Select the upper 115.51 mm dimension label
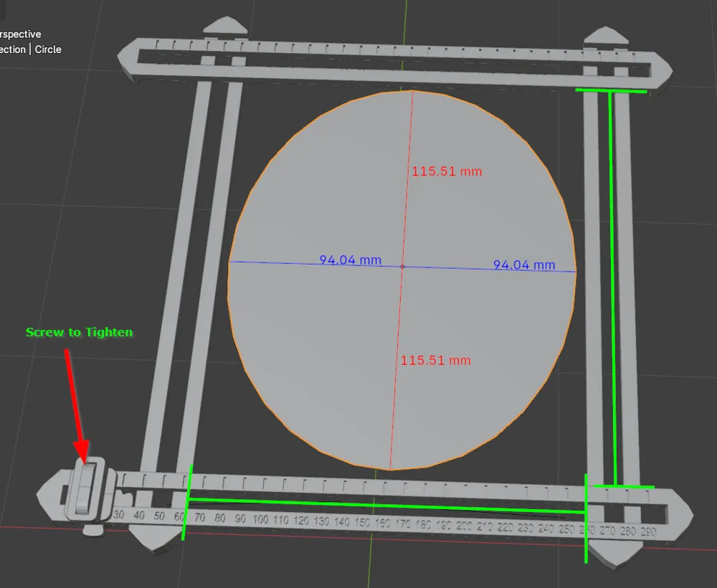Viewport: 717px width, 588px height. click(x=446, y=171)
